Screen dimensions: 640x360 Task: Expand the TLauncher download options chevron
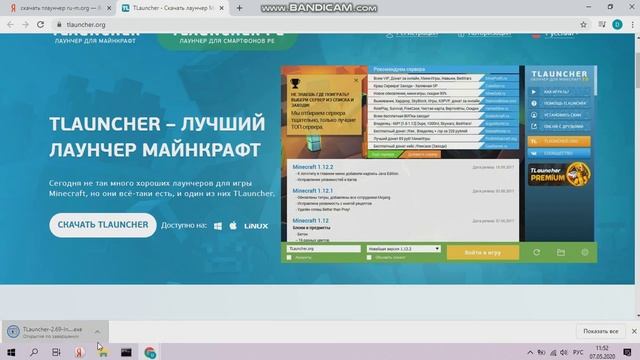pos(97,331)
